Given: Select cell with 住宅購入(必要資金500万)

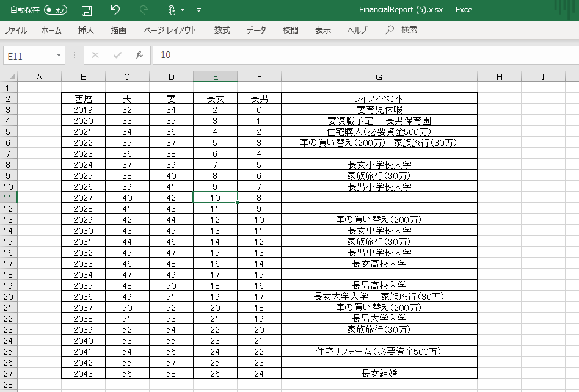Looking at the screenshot, I should click(x=379, y=132).
